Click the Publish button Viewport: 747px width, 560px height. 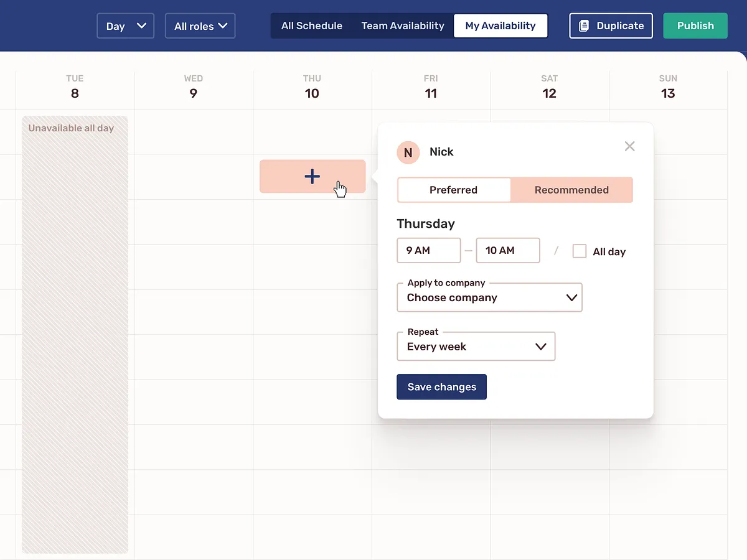pos(695,26)
